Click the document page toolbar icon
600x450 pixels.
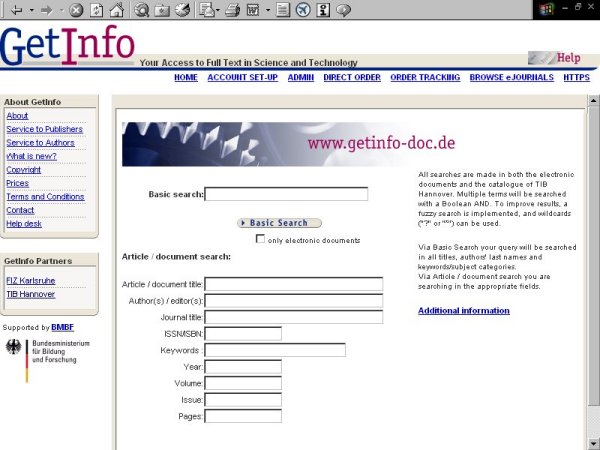pos(282,10)
